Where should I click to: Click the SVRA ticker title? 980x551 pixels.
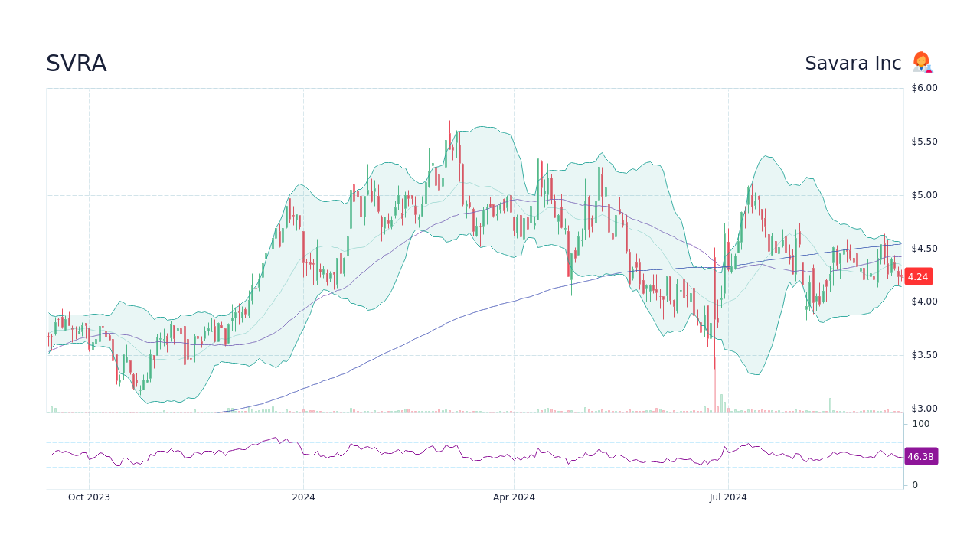click(76, 64)
